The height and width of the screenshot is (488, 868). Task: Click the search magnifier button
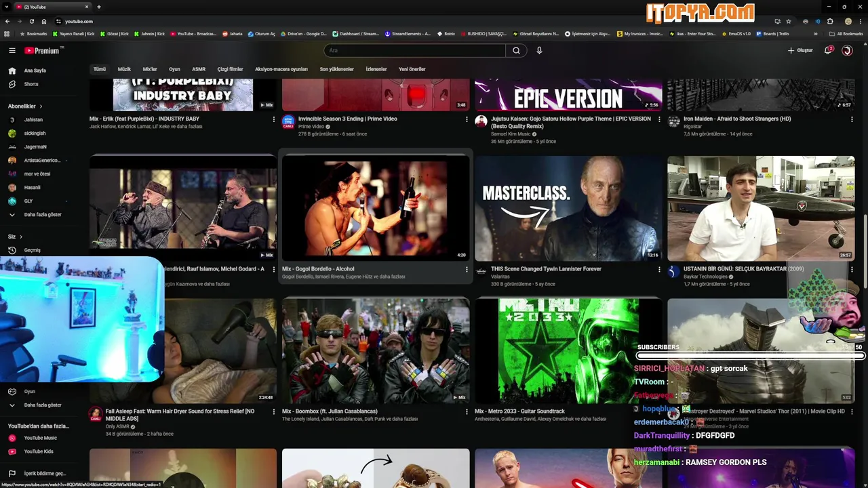click(516, 50)
